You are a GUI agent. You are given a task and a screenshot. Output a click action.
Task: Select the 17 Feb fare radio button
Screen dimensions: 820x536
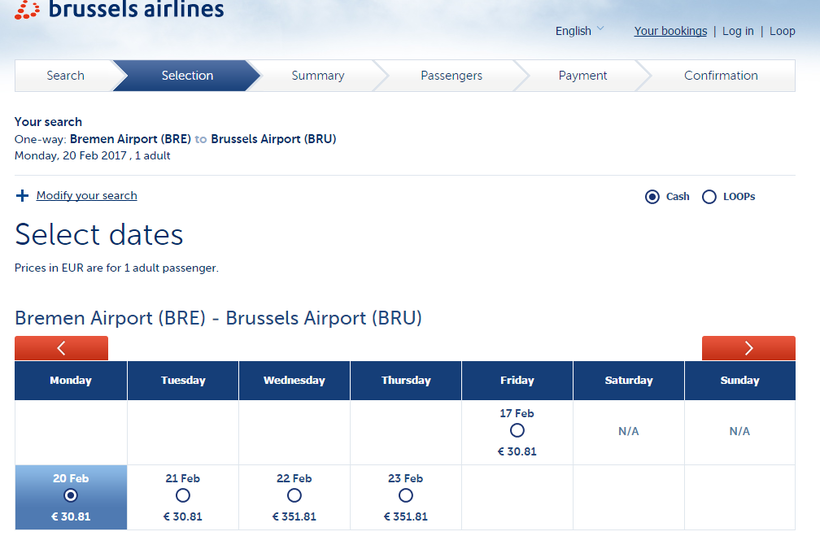[x=517, y=430]
